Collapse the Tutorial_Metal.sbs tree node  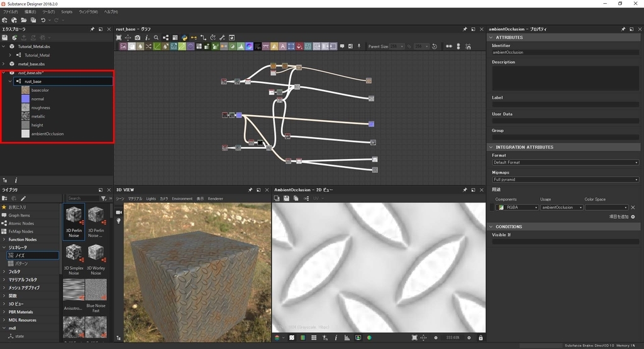[4, 47]
